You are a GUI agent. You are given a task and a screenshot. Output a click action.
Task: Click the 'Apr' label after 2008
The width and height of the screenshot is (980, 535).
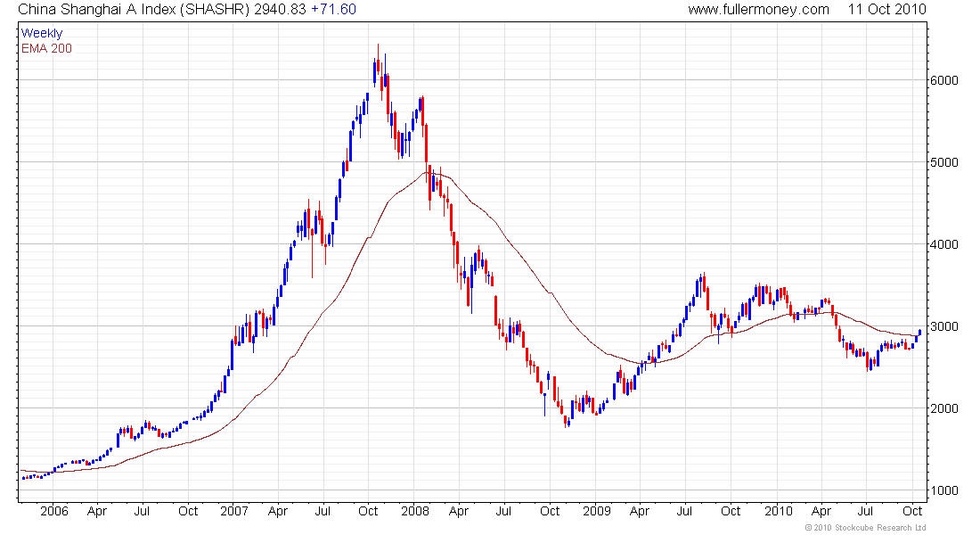(x=459, y=511)
